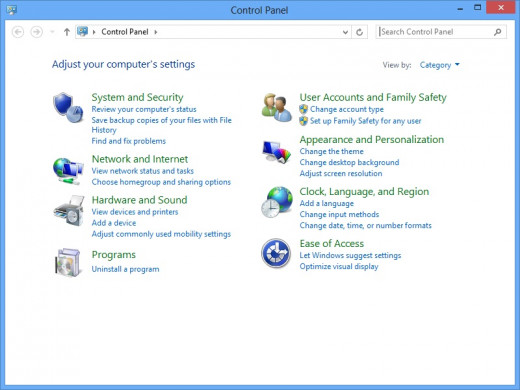Open the System and Security shield icon
Image resolution: width=520 pixels, height=390 pixels.
(68, 107)
